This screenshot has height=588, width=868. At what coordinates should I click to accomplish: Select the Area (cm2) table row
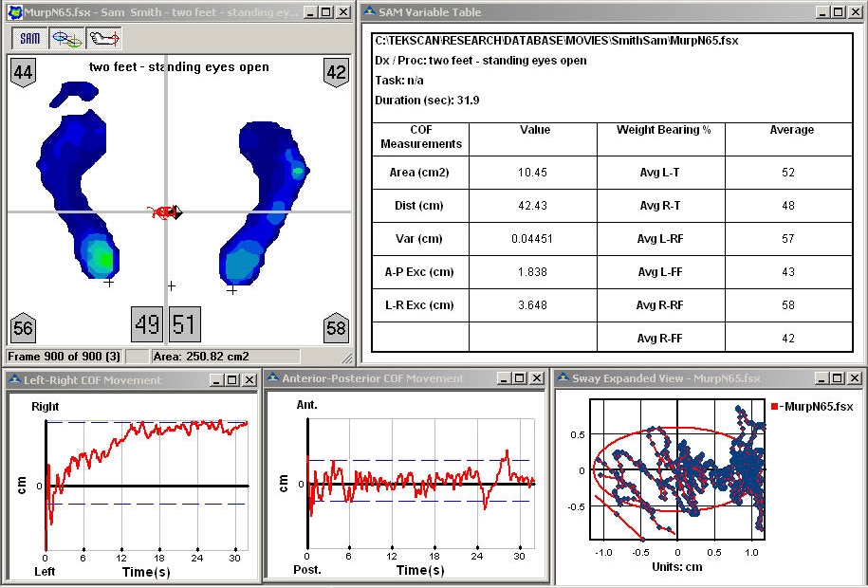tap(420, 173)
